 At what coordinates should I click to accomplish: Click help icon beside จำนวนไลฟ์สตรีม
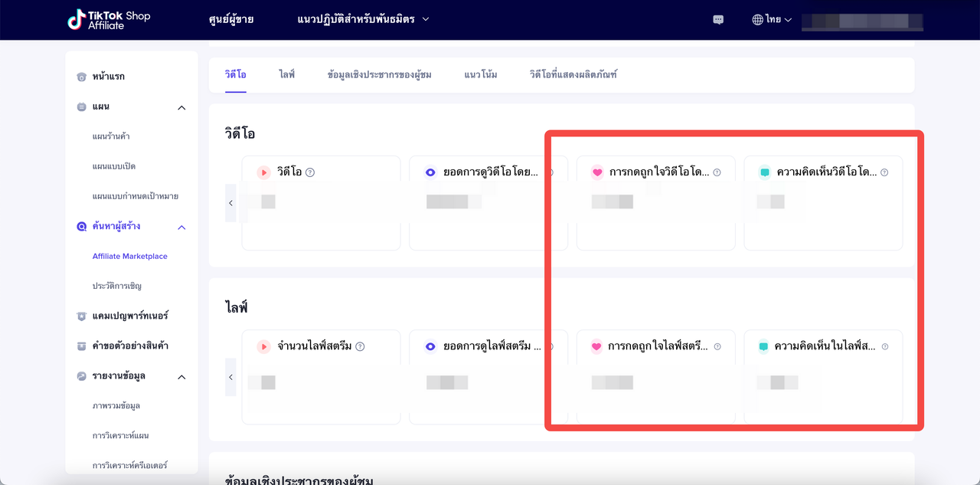coord(360,346)
